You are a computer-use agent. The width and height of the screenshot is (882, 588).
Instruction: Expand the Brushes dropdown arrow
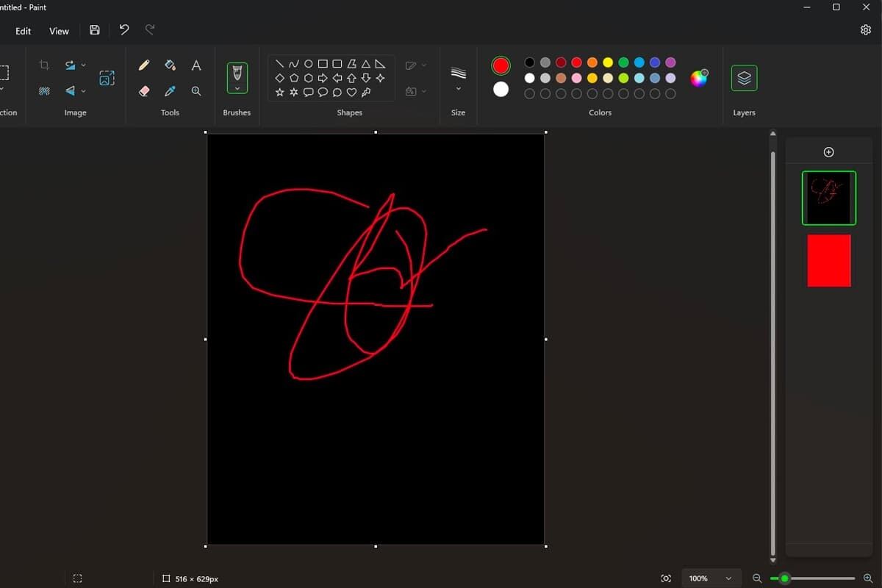[x=237, y=88]
